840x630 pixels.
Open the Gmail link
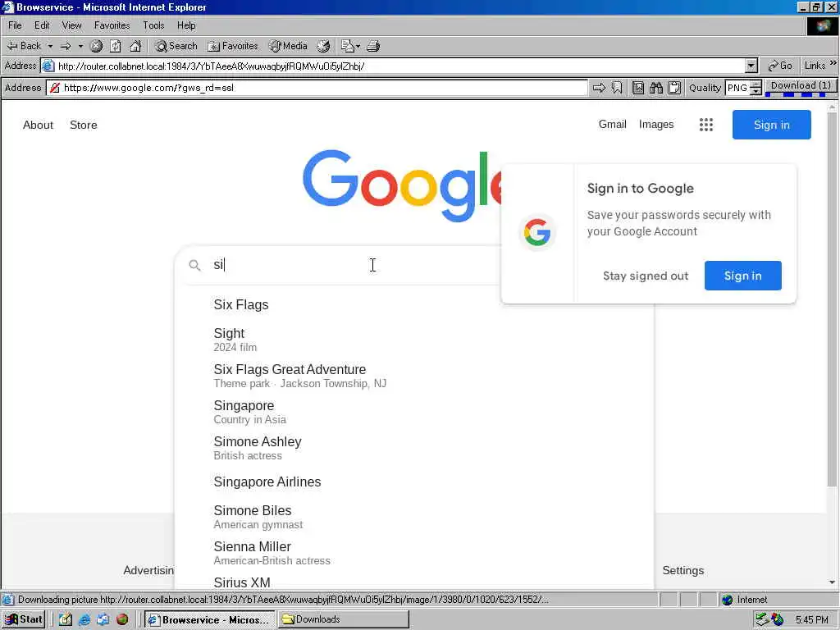click(x=612, y=125)
